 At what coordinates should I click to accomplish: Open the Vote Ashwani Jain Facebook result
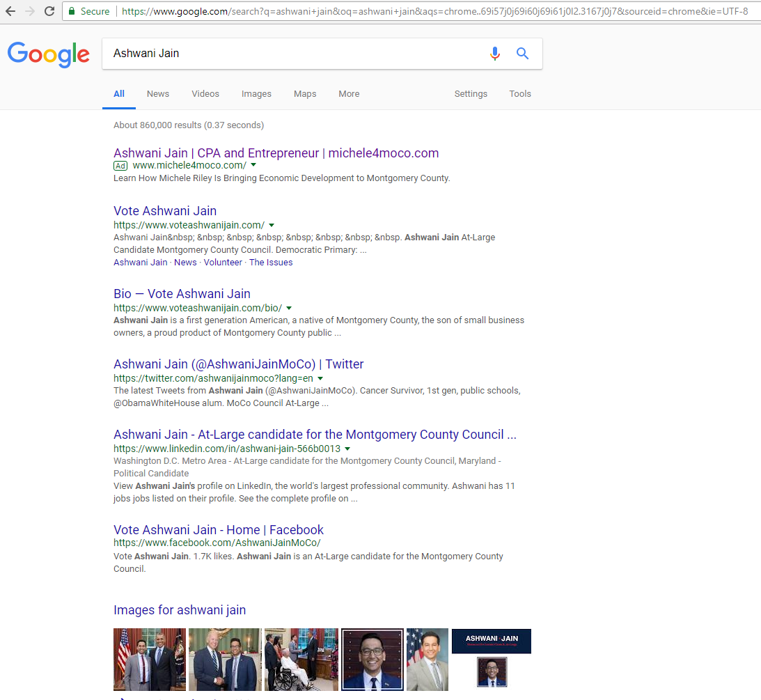[219, 529]
